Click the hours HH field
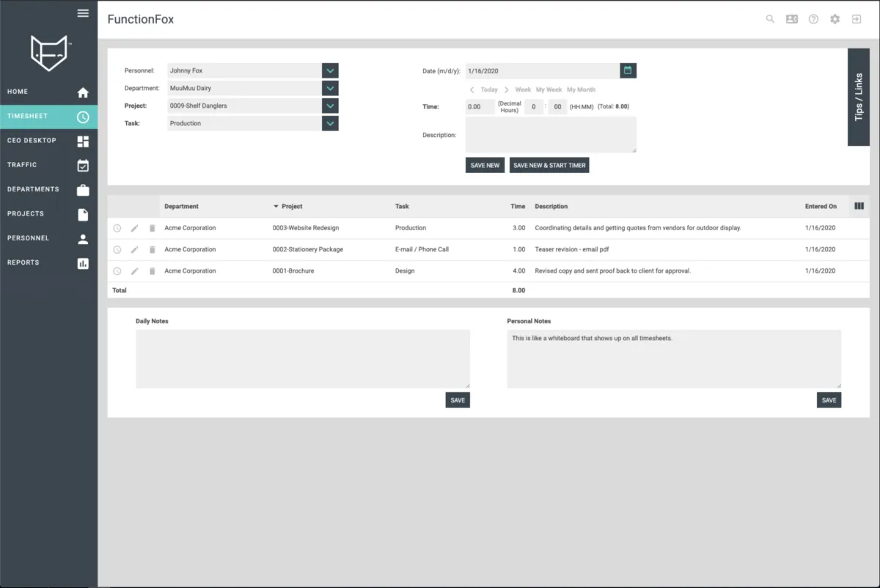Viewport: 880px width, 588px height. (x=534, y=106)
